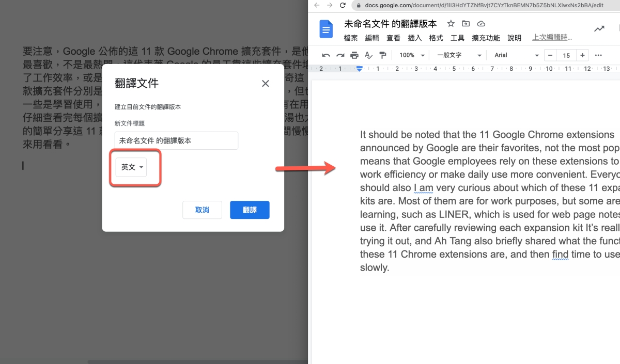This screenshot has width=620, height=364.
Task: Open the toolbar more options ellipsis
Action: 598,55
